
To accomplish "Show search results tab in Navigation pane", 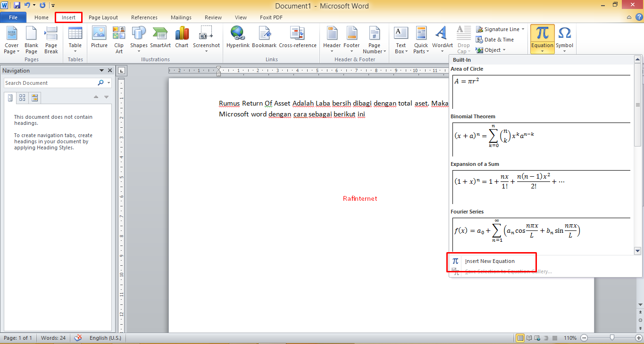I will (34, 98).
